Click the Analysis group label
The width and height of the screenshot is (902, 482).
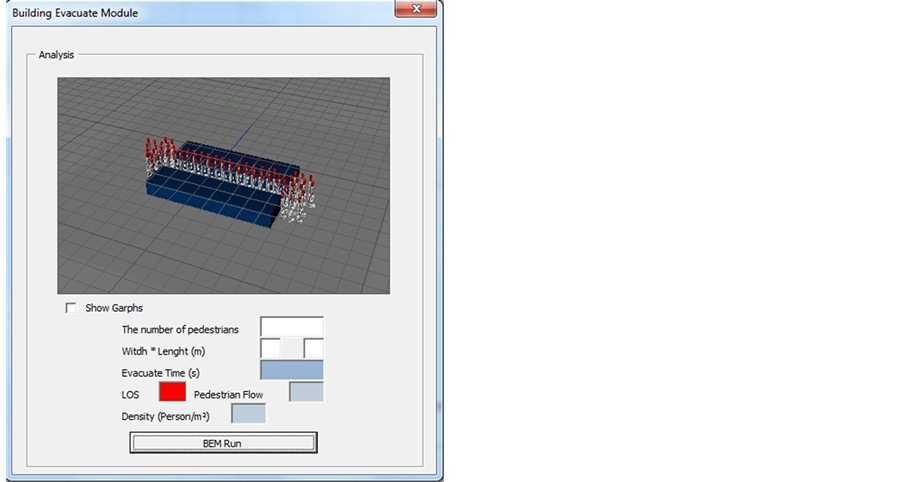(x=58, y=55)
